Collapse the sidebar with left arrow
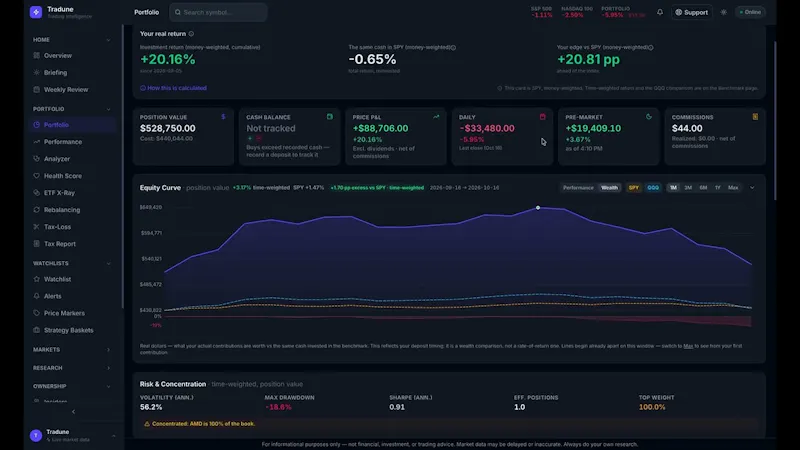800x450 pixels. 73,412
